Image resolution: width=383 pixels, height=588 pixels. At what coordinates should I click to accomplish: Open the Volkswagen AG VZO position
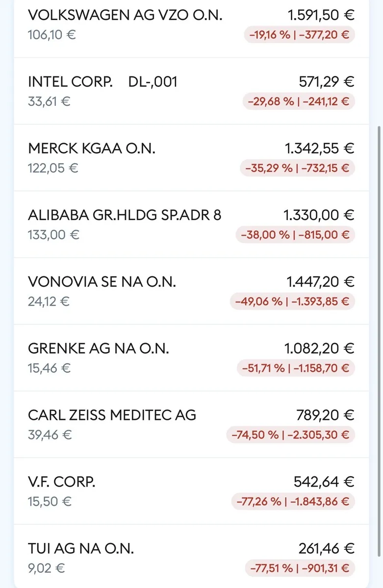click(125, 15)
